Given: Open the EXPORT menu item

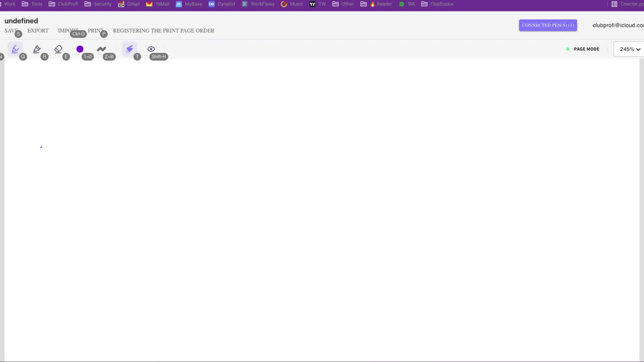Looking at the screenshot, I should [38, 31].
